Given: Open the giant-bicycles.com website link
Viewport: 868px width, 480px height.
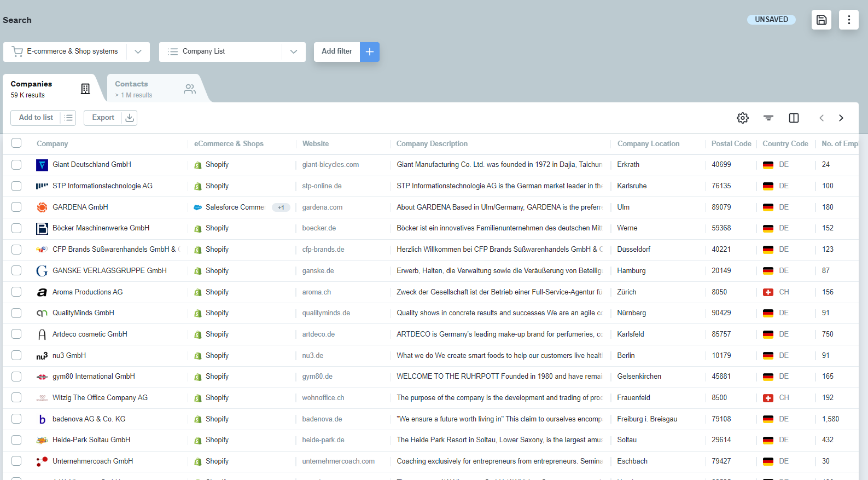Looking at the screenshot, I should [x=330, y=165].
